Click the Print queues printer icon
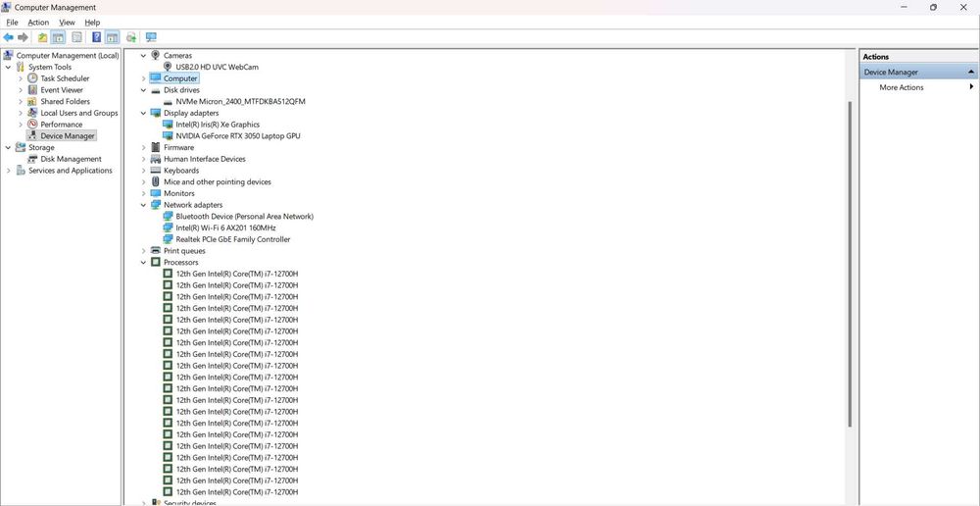The image size is (980, 506). click(x=156, y=250)
